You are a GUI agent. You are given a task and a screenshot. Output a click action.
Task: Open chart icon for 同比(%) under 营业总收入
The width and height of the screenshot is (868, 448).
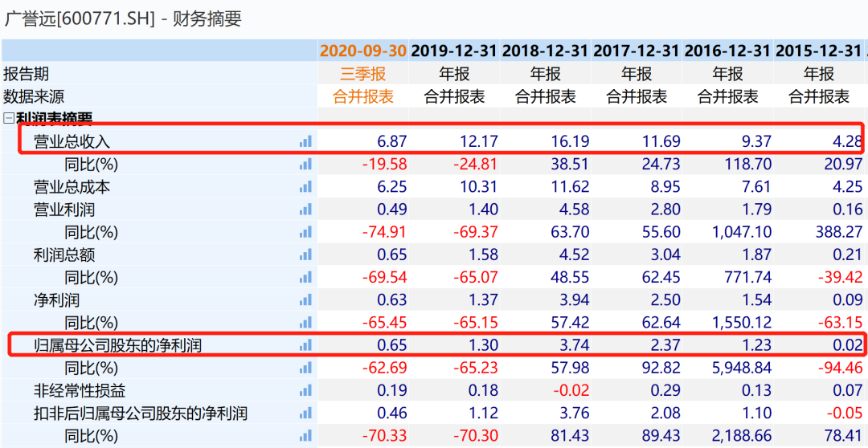click(305, 165)
